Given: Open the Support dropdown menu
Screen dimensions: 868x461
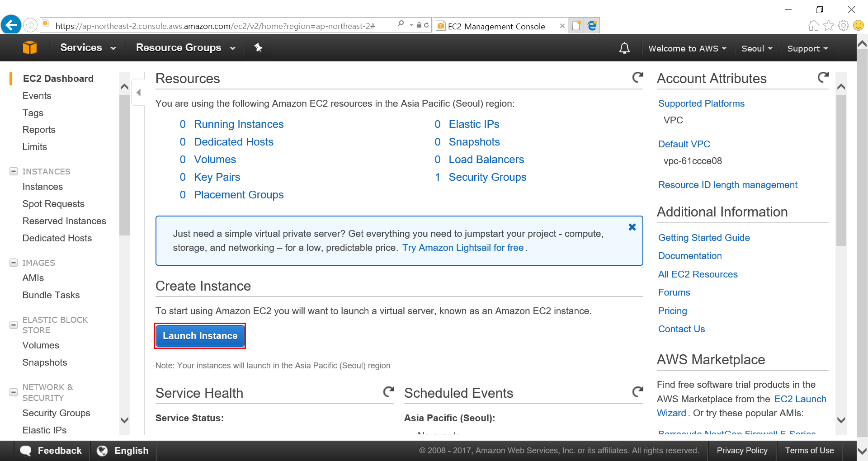Looking at the screenshot, I should click(x=807, y=48).
